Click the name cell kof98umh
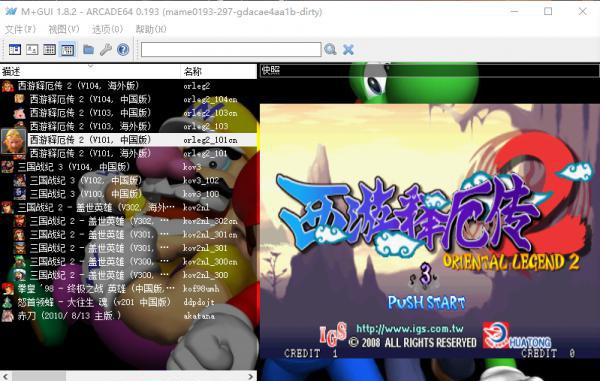Image resolution: width=600 pixels, height=381 pixels. point(201,288)
